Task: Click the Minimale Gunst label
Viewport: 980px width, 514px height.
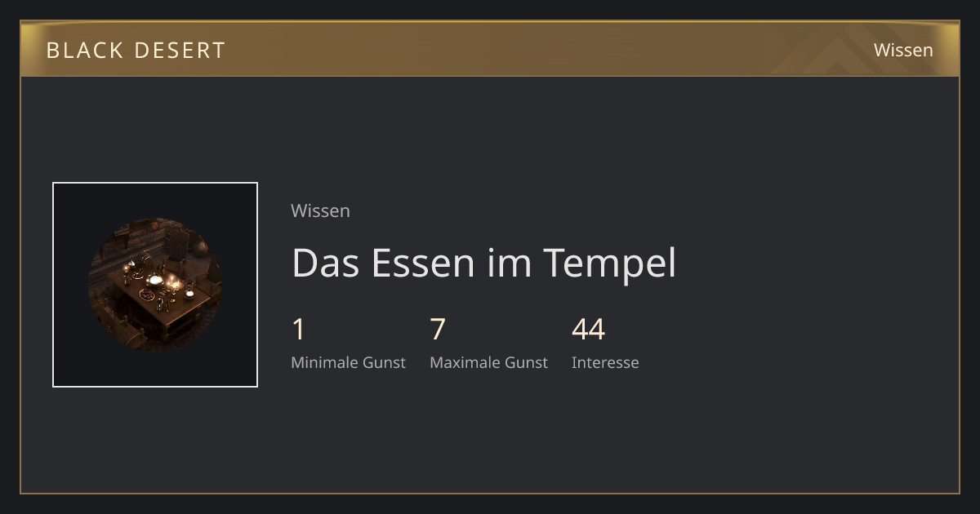Action: (x=348, y=362)
